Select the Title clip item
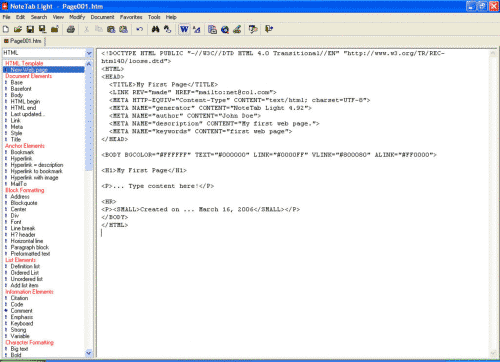The width and height of the screenshot is (500, 362). coord(16,139)
